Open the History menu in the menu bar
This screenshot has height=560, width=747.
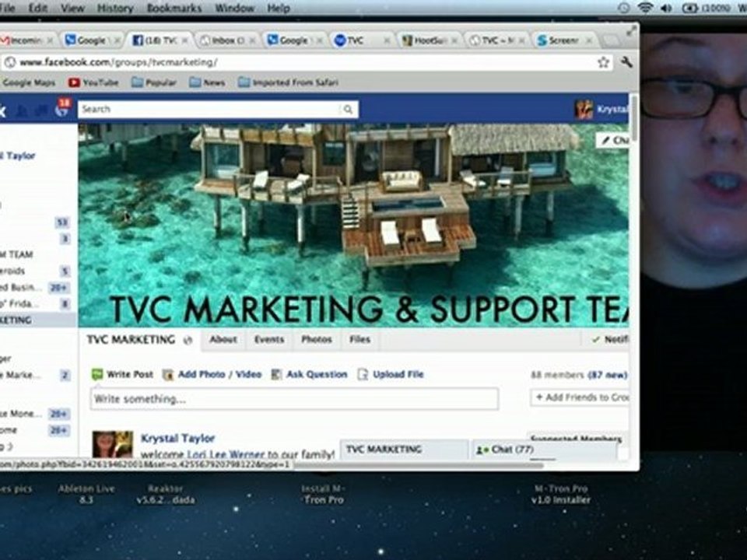click(x=115, y=8)
